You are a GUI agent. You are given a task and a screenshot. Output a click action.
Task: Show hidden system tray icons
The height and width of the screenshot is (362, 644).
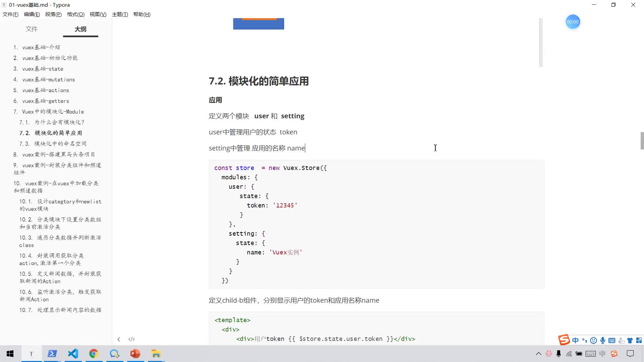[x=538, y=354]
